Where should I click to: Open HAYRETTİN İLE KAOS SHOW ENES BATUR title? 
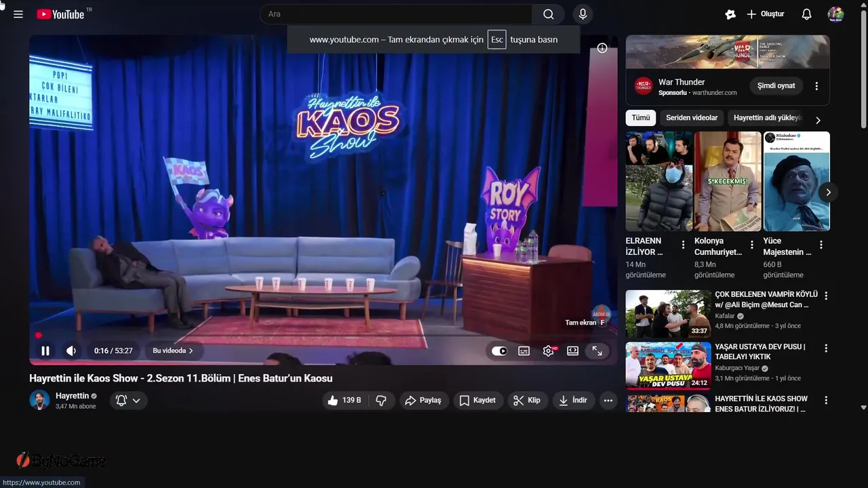(761, 404)
